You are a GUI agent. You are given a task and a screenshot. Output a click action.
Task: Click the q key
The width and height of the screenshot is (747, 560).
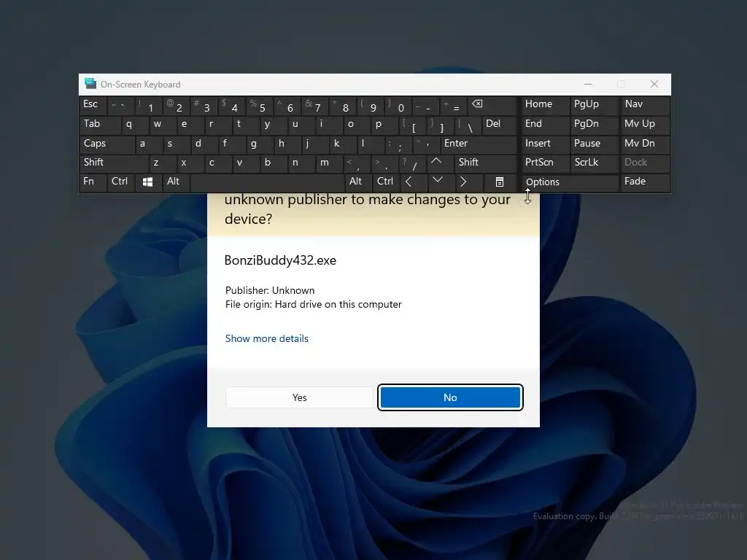tap(135, 124)
